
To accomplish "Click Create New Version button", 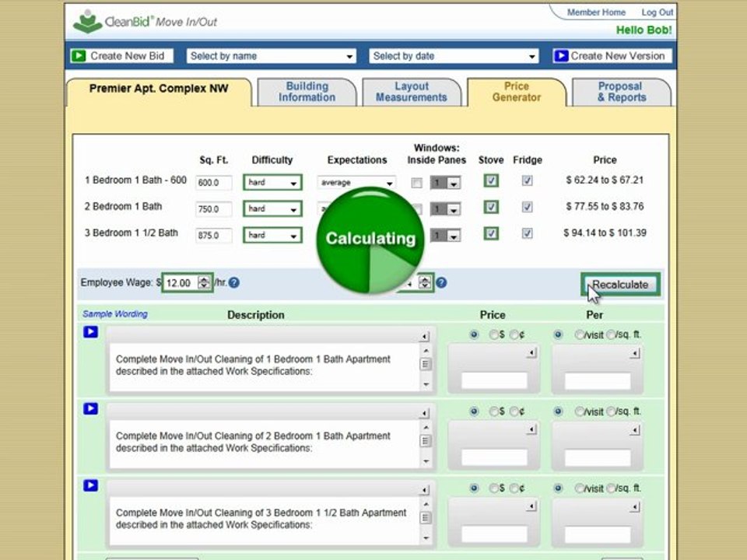I will coord(612,56).
